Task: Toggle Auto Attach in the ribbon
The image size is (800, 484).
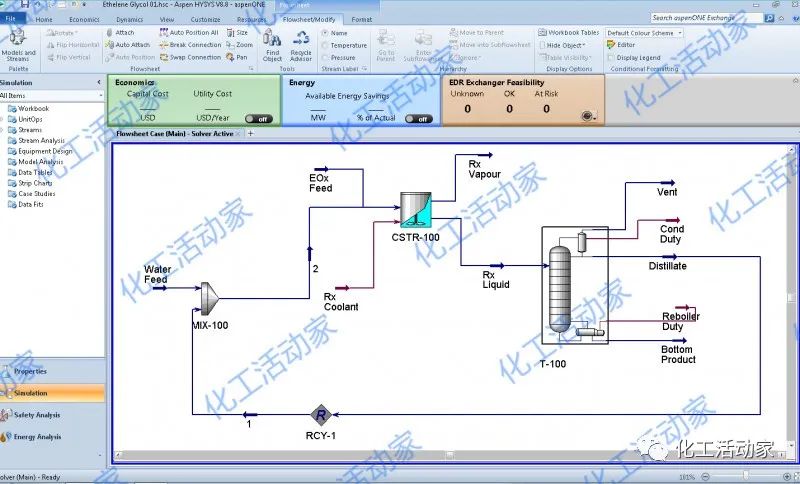Action: click(x=128, y=45)
